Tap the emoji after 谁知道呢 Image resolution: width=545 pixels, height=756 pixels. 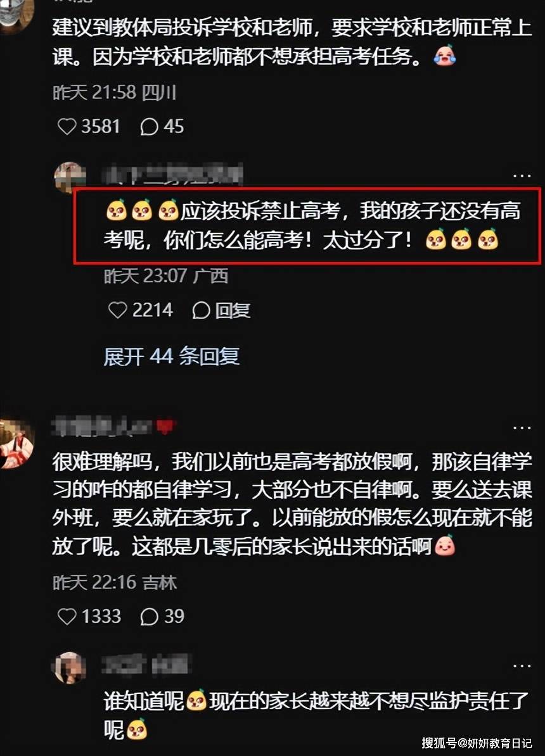196,700
